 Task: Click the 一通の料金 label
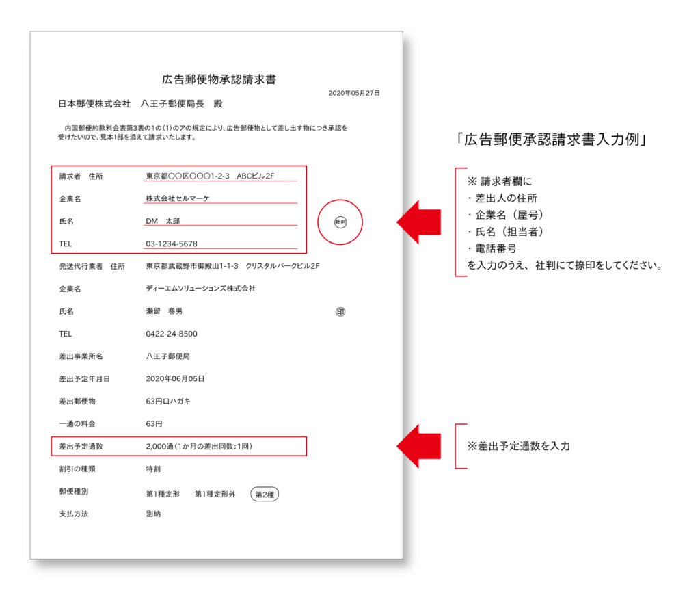(x=77, y=423)
